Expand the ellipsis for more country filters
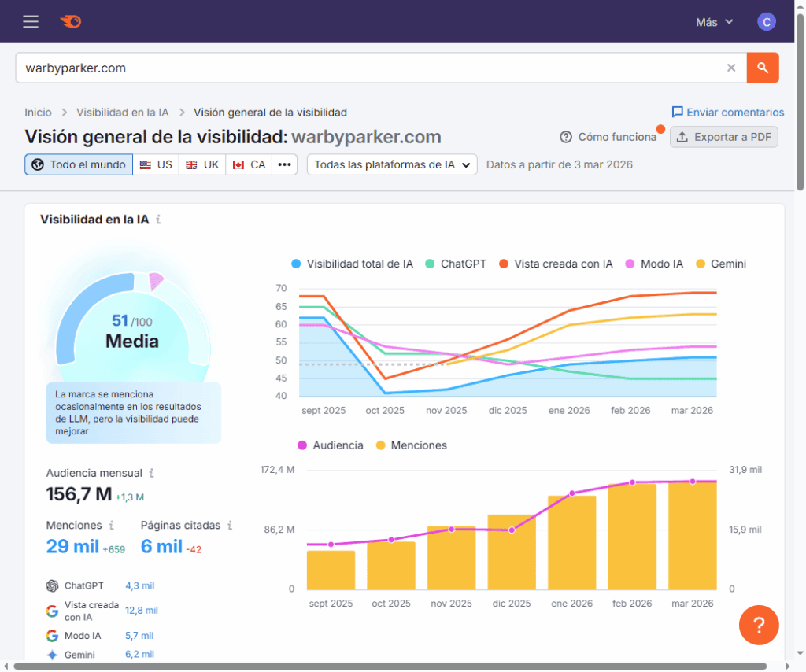806x672 pixels. pyautogui.click(x=284, y=164)
